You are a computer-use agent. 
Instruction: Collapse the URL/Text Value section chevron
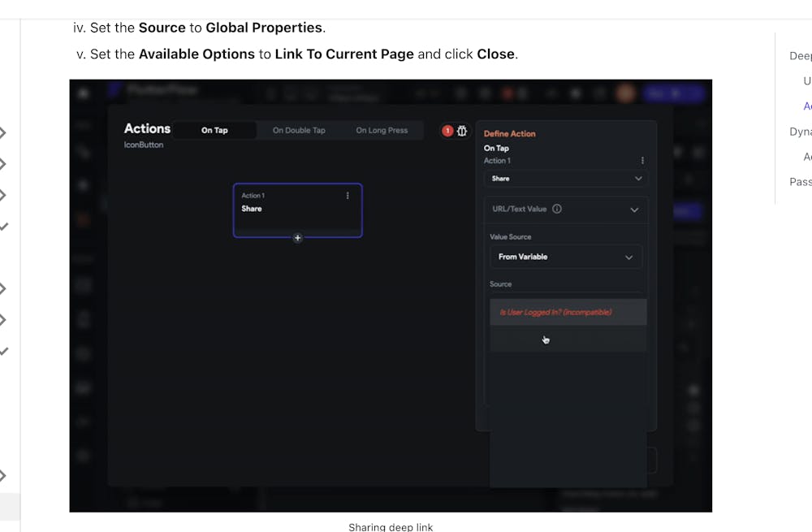tap(634, 210)
